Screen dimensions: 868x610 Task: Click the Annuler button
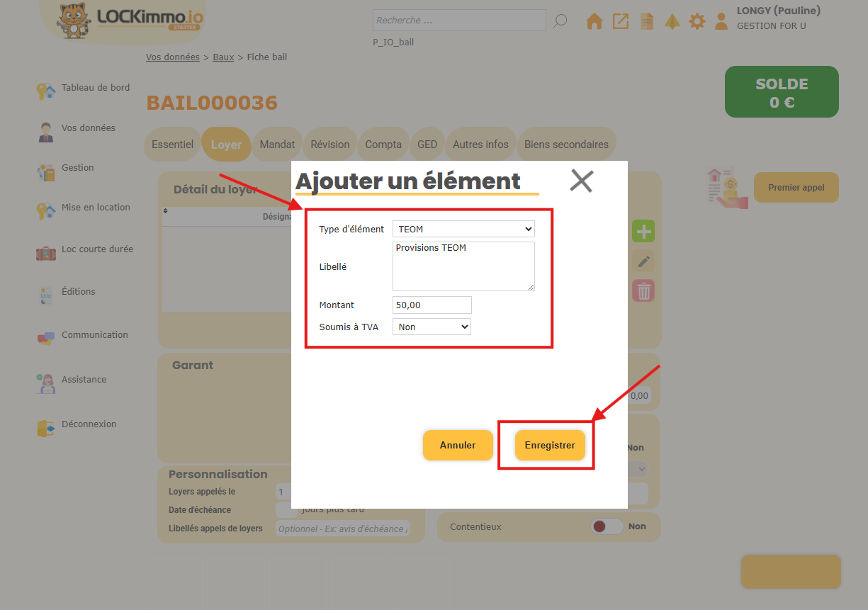458,446
